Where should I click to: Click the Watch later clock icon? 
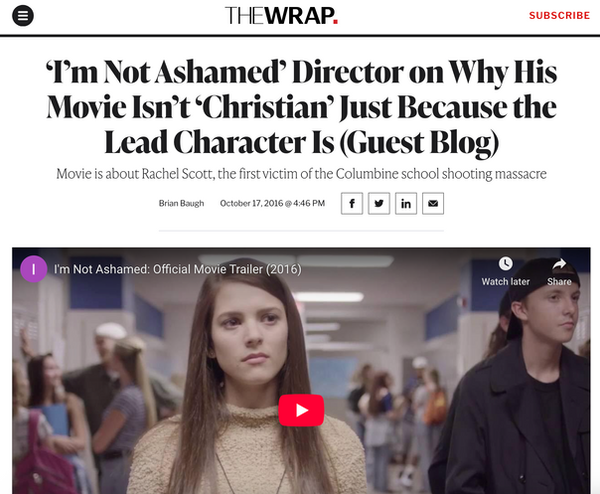point(505,264)
